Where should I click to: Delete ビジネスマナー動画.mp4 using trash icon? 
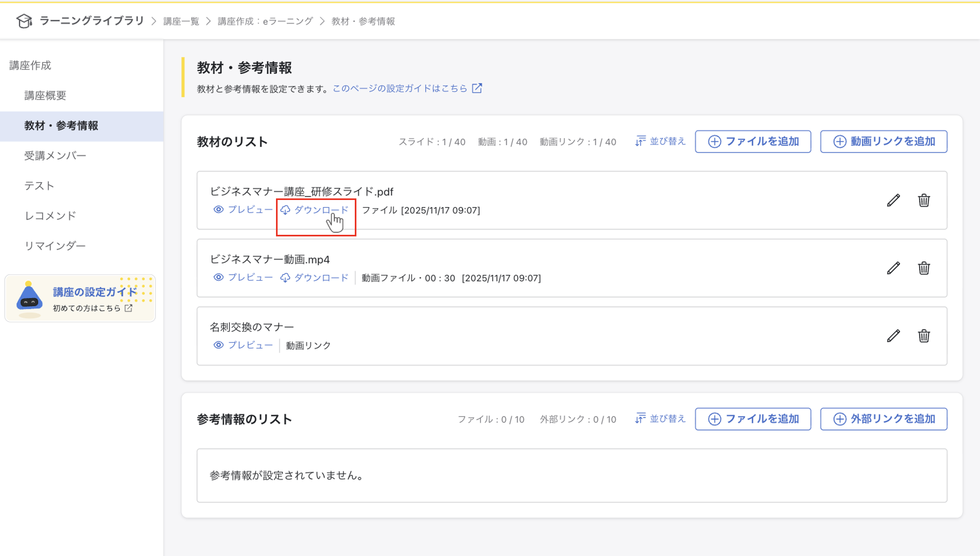924,268
